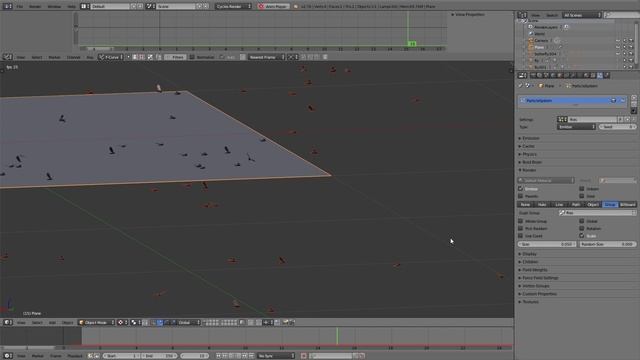This screenshot has width=640, height=360.
Task: Select the Billboard render type tab
Action: (627, 204)
